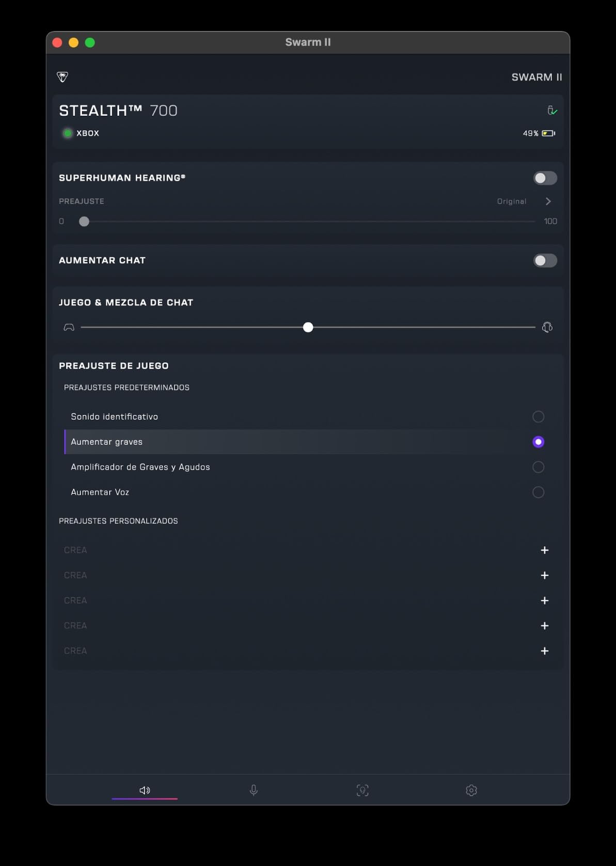Add first custom preset with plus icon
The width and height of the screenshot is (616, 866).
tap(544, 550)
